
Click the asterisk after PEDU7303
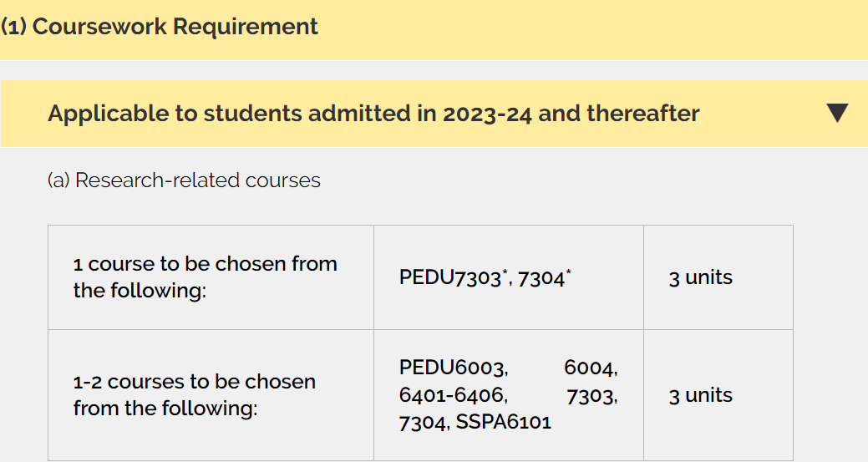[x=505, y=272]
